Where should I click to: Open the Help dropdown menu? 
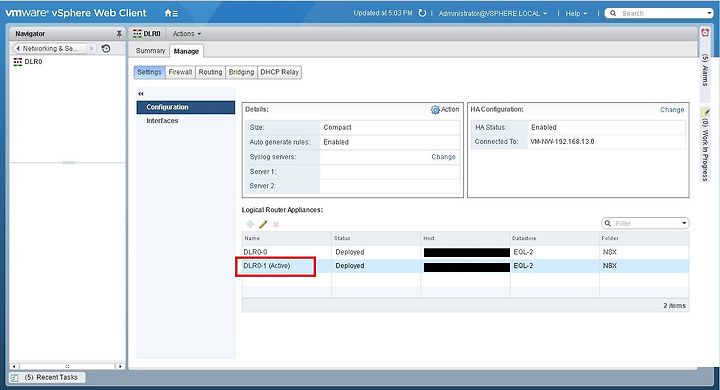[x=576, y=13]
